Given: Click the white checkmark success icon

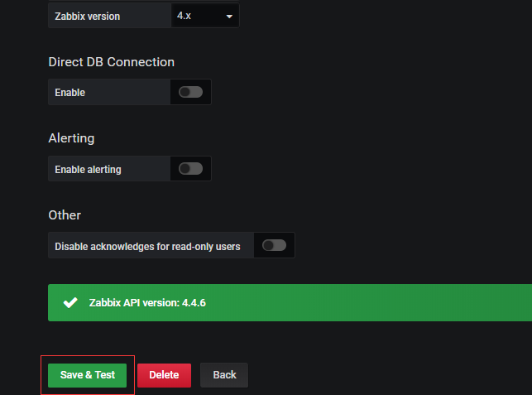Looking at the screenshot, I should (70, 302).
